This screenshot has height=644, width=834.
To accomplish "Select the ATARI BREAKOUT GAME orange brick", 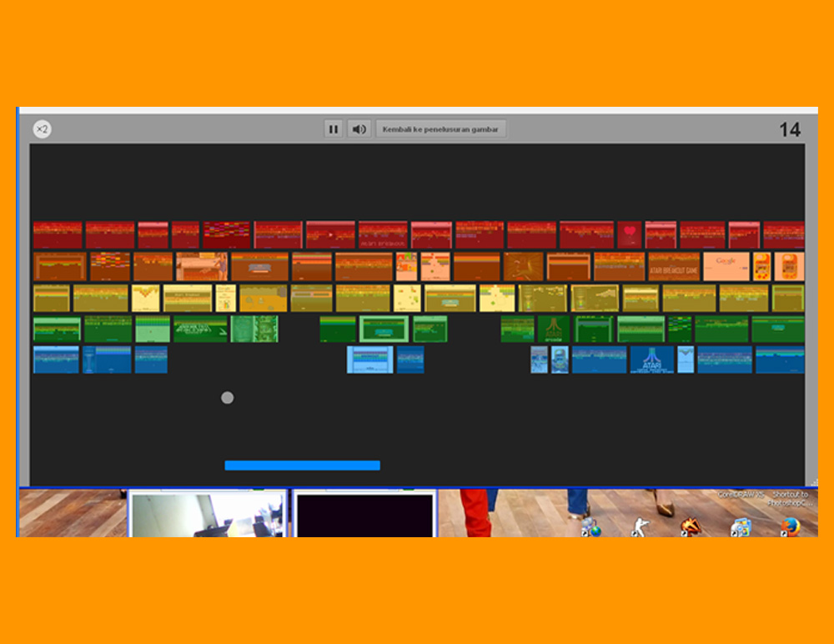I will point(673,267).
